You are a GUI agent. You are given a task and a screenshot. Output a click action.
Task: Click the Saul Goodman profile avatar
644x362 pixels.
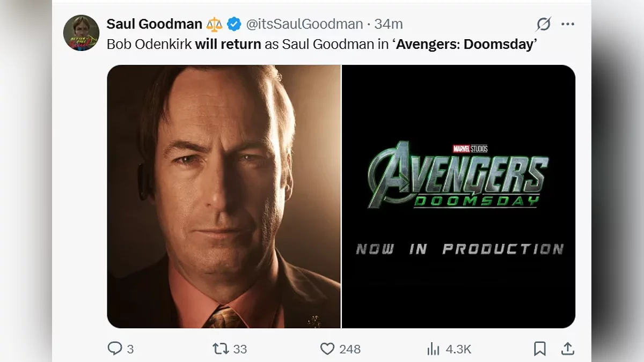click(81, 33)
